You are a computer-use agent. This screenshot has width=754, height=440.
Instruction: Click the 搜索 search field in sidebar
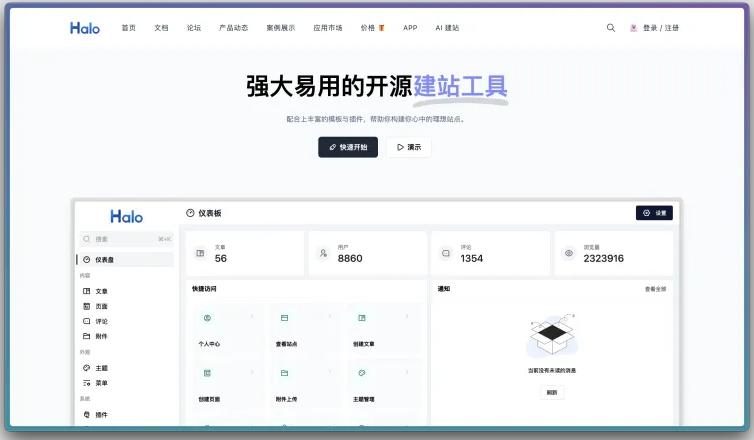point(125,239)
